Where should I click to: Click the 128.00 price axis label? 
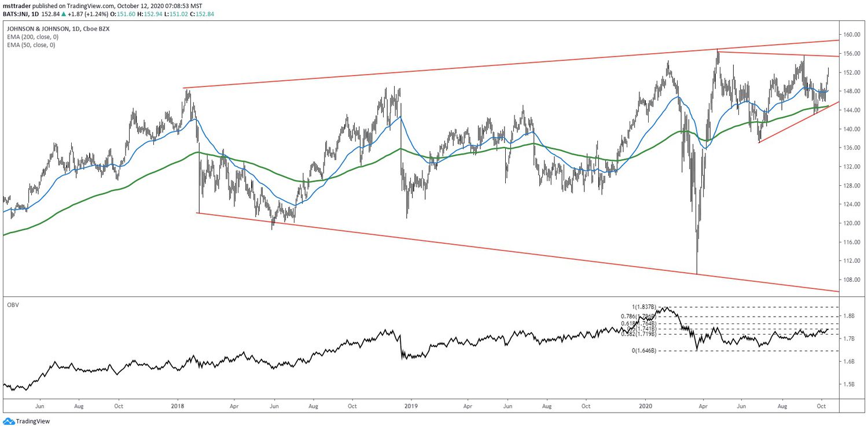[x=853, y=186]
